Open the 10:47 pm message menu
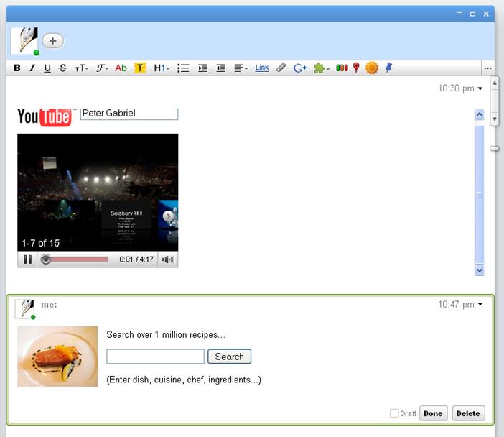Screen dimensions: 504x437 tap(480, 304)
